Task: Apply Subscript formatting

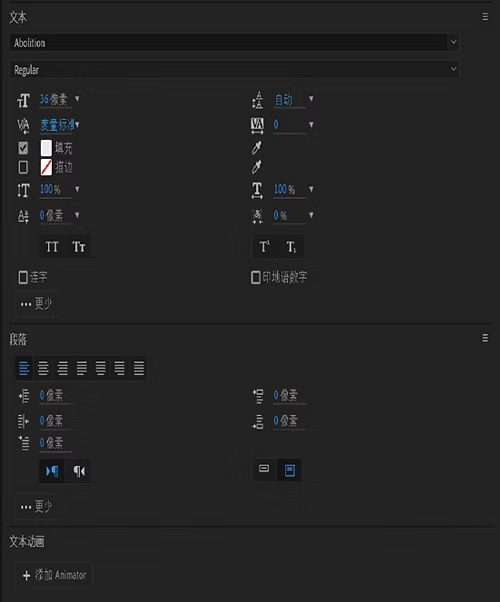Action: pos(291,246)
